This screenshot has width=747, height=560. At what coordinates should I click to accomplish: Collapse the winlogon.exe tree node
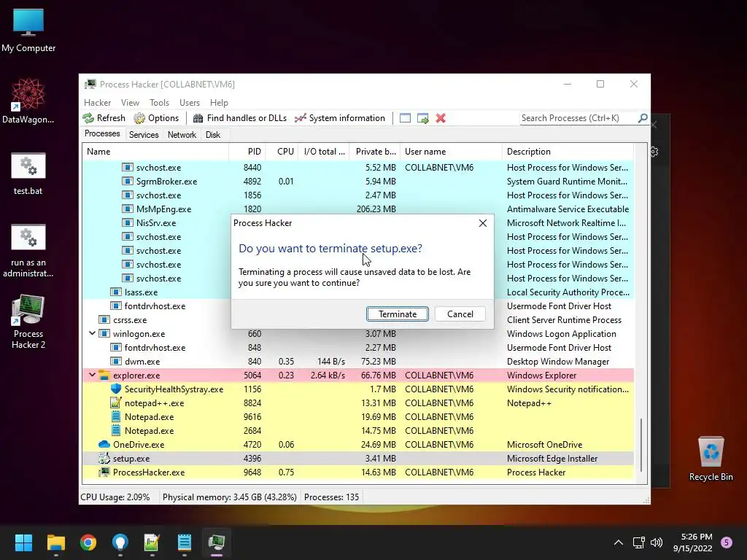coord(93,333)
